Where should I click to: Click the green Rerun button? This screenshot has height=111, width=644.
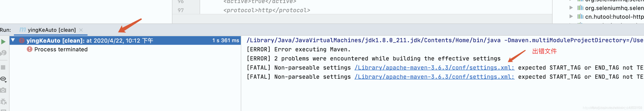3,42
